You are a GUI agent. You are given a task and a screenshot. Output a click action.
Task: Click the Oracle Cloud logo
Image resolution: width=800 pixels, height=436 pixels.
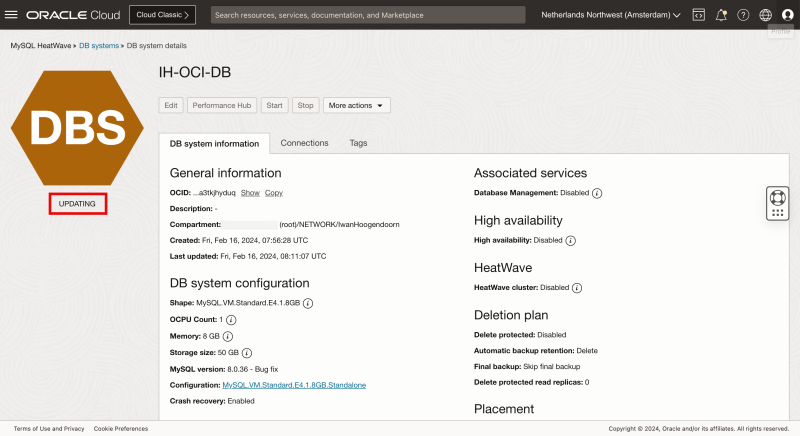point(73,15)
